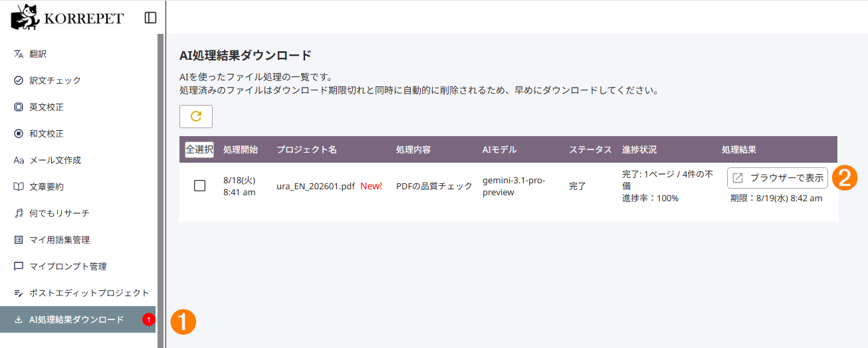Click the 処理内容 column header
This screenshot has width=868, height=348.
point(413,149)
